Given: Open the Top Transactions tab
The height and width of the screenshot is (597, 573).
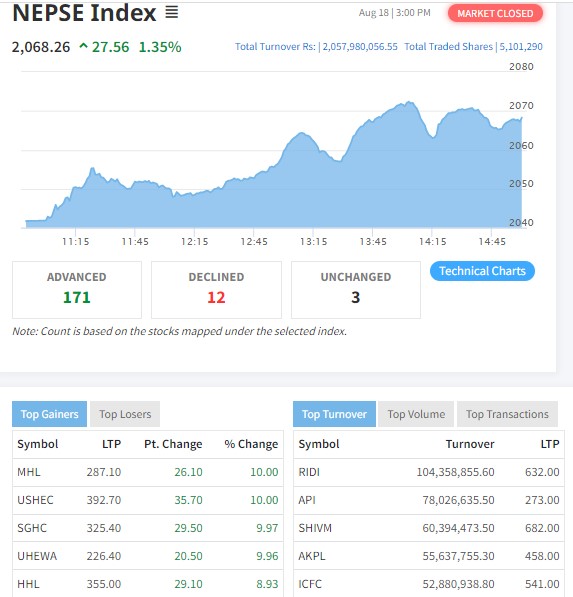Looking at the screenshot, I should click(x=507, y=414).
